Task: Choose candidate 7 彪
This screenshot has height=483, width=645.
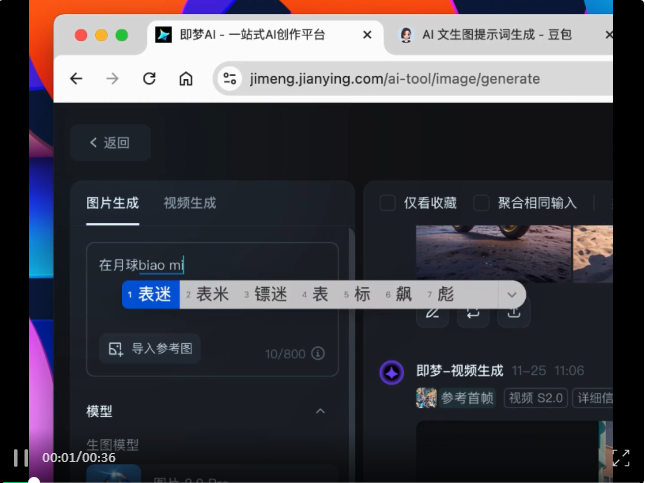Action: click(x=441, y=295)
